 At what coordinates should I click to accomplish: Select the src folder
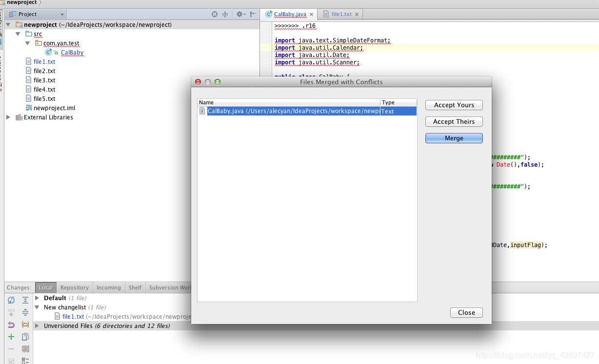38,34
